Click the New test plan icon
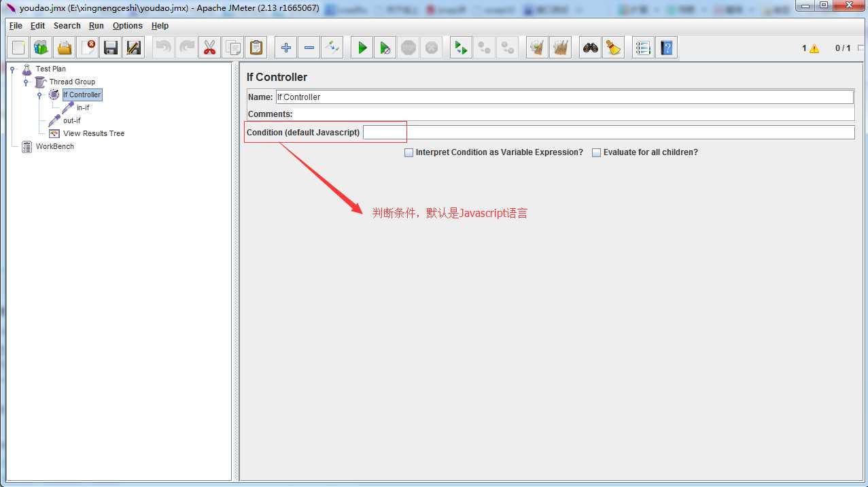 pyautogui.click(x=18, y=48)
